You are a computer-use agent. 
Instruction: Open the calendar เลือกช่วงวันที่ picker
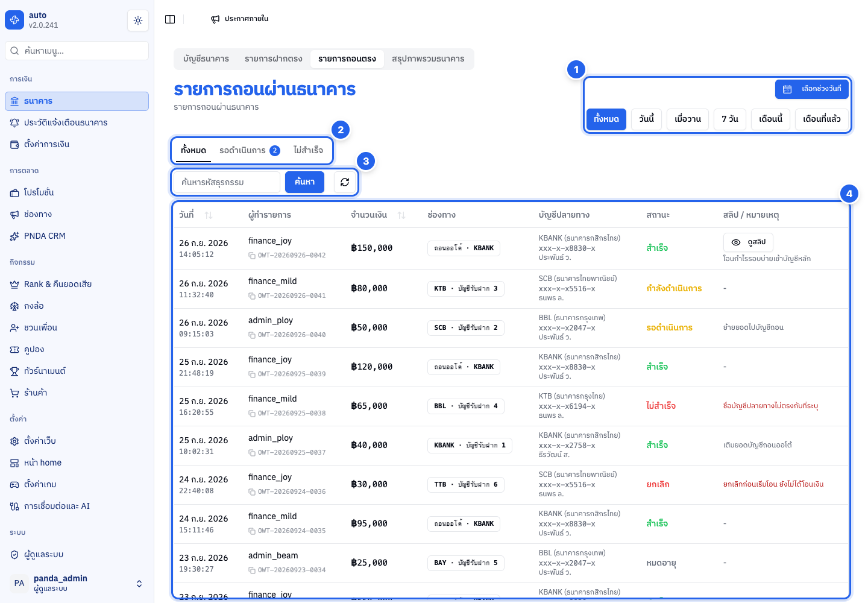click(812, 89)
